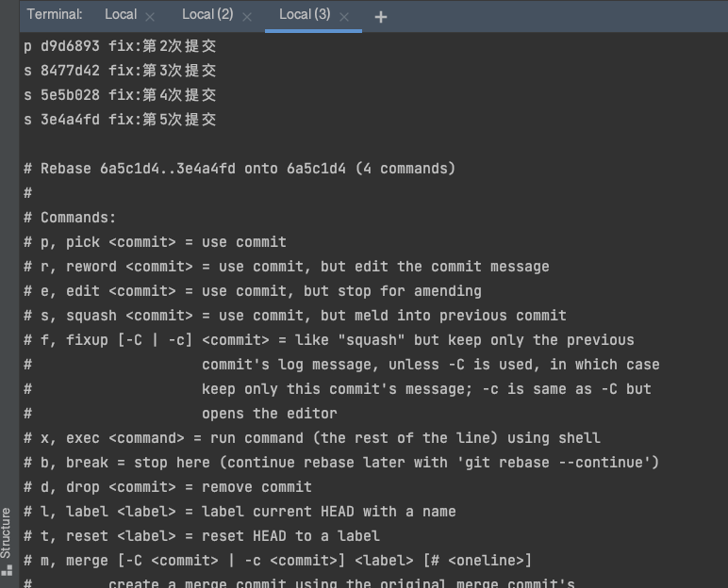Close the Local (2) terminal tab
The image size is (728, 588).
[247, 16]
